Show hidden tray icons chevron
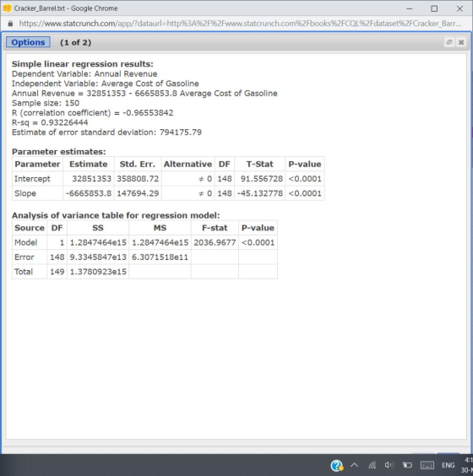Viewport: 473px width, 476px height. coord(354,465)
